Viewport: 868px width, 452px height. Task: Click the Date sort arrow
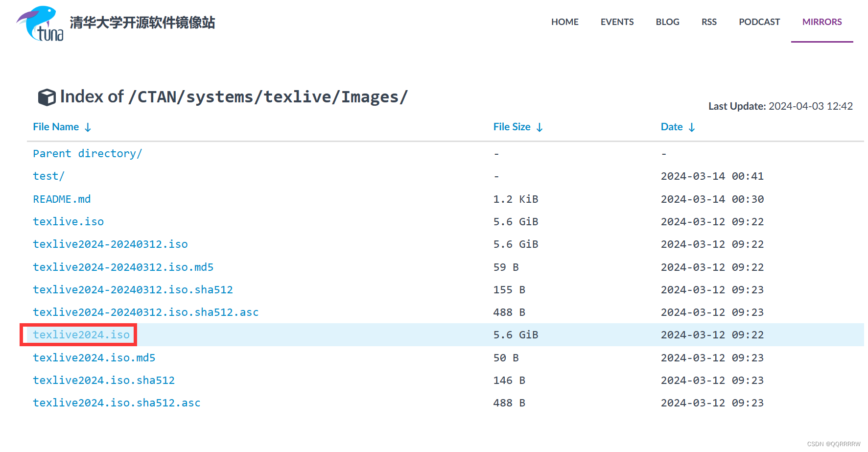pos(692,127)
